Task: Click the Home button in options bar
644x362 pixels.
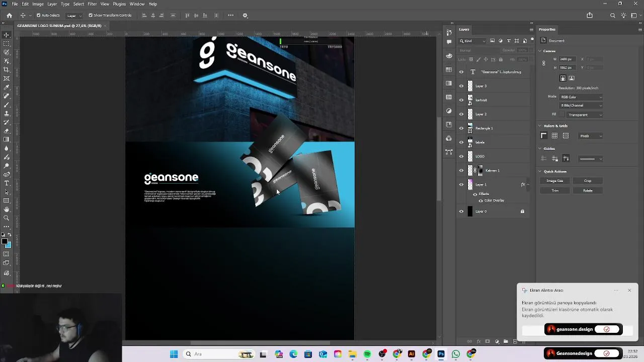Action: click(9, 15)
